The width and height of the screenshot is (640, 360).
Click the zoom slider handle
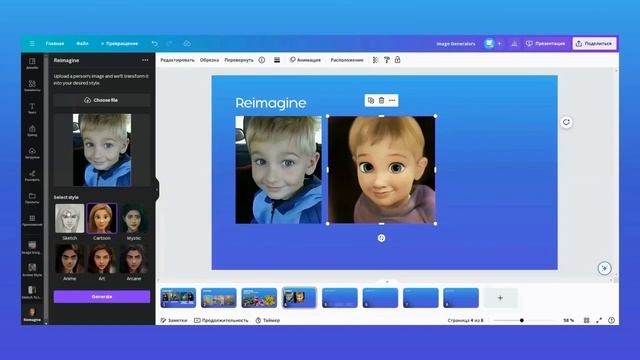click(x=522, y=320)
